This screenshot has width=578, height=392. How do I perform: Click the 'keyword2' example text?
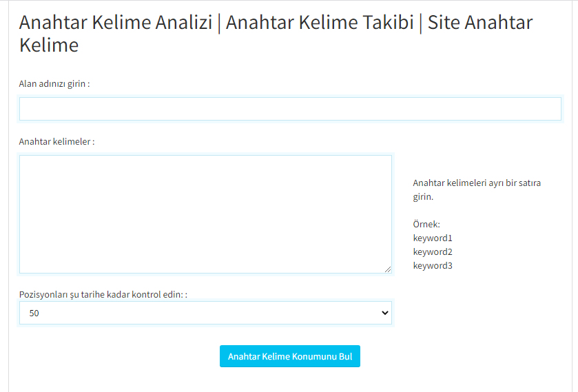433,252
